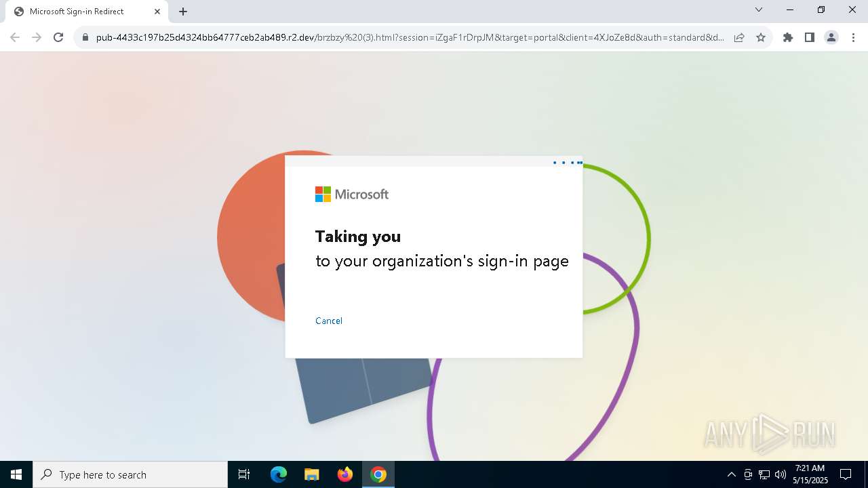Minimize the Chrome window
This screenshot has width=868, height=488.
tap(790, 10)
